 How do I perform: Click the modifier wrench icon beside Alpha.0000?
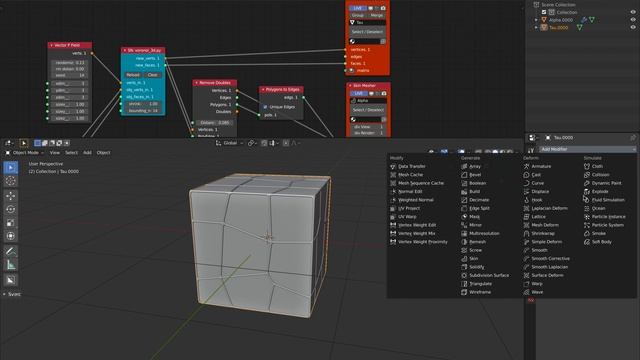coord(584,20)
